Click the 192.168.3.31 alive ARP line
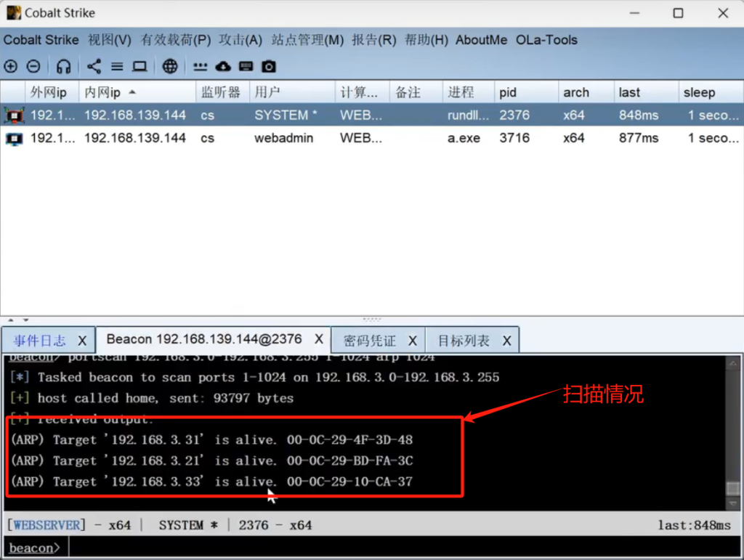This screenshot has width=744, height=560. pos(212,440)
